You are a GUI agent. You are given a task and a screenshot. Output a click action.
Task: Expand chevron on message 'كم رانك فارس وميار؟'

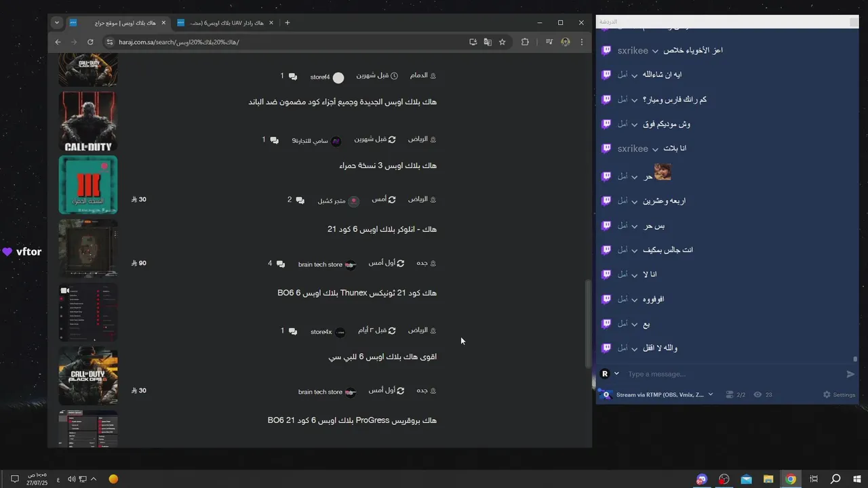coord(635,100)
